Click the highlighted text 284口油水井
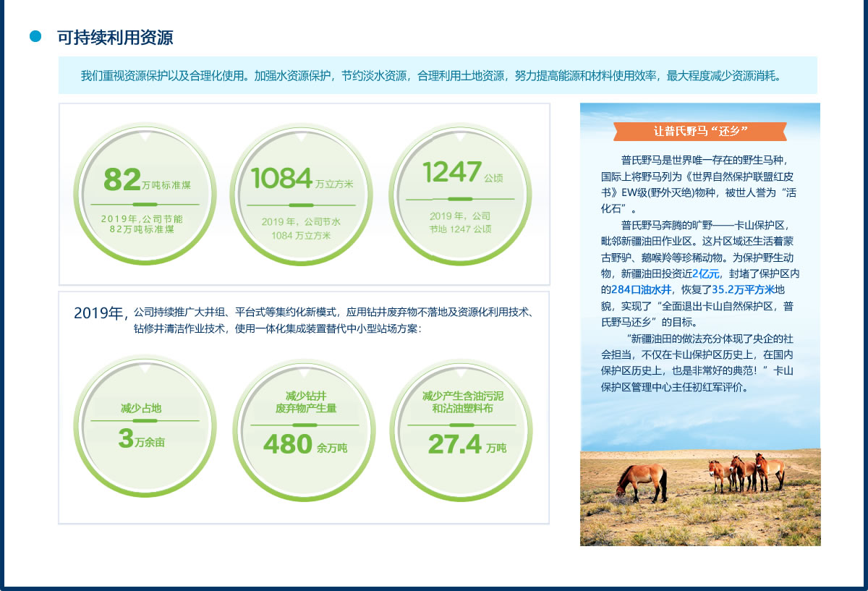The height and width of the screenshot is (591, 868). (x=642, y=289)
